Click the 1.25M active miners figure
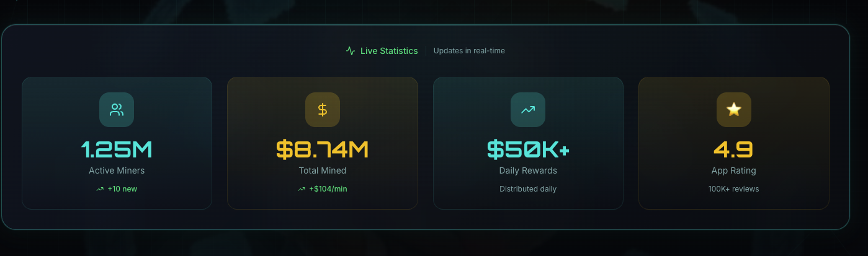This screenshot has width=868, height=256. coord(117,149)
